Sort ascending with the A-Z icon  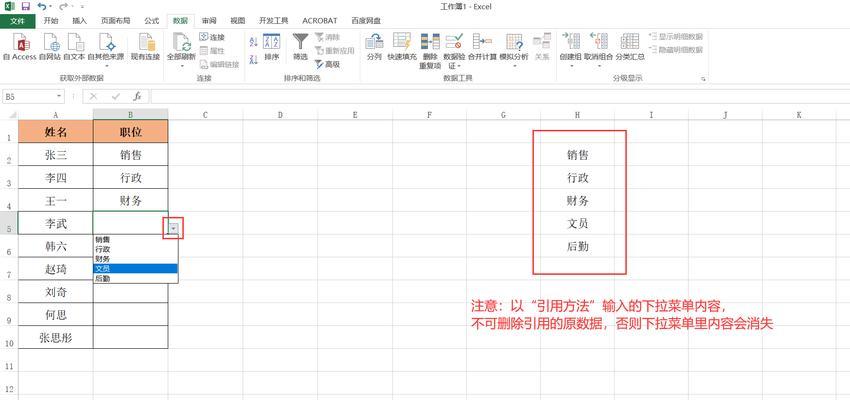coord(253,42)
